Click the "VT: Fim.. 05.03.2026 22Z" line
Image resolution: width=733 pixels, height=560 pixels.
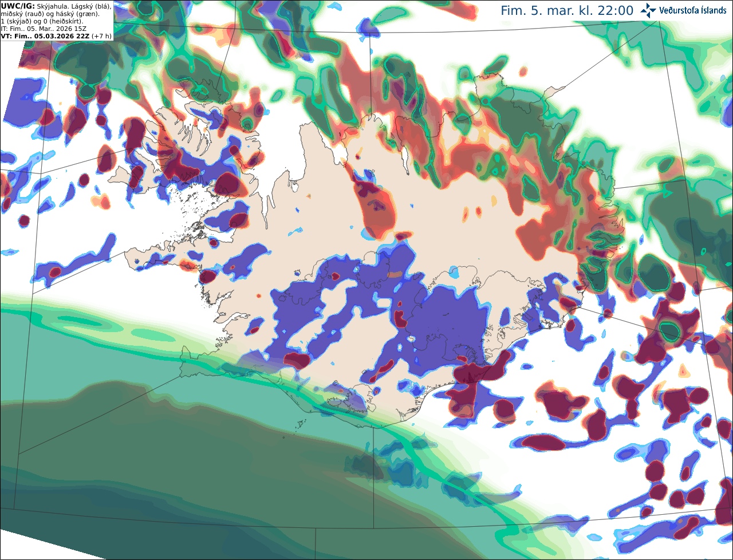click(x=56, y=36)
